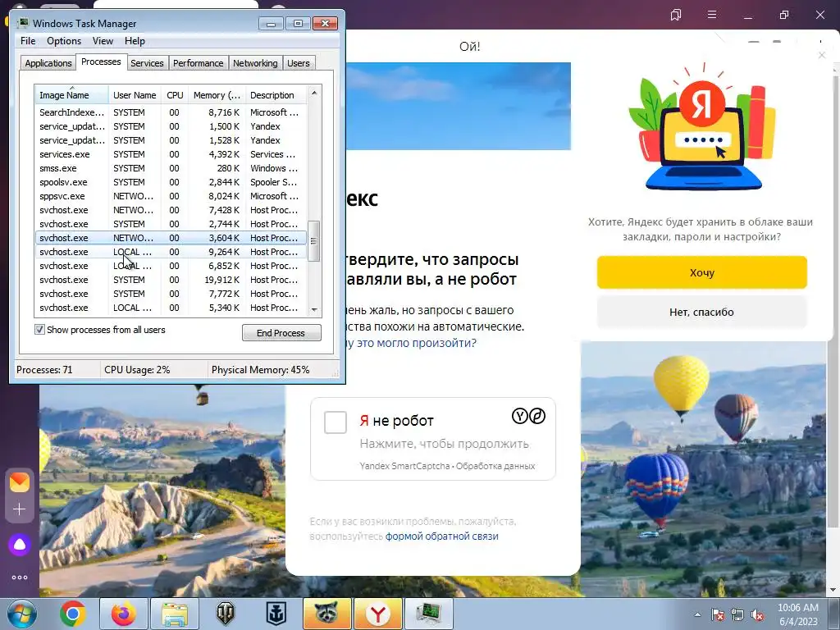Click the yellow 'Хочу' button
The width and height of the screenshot is (840, 630).
(x=702, y=272)
